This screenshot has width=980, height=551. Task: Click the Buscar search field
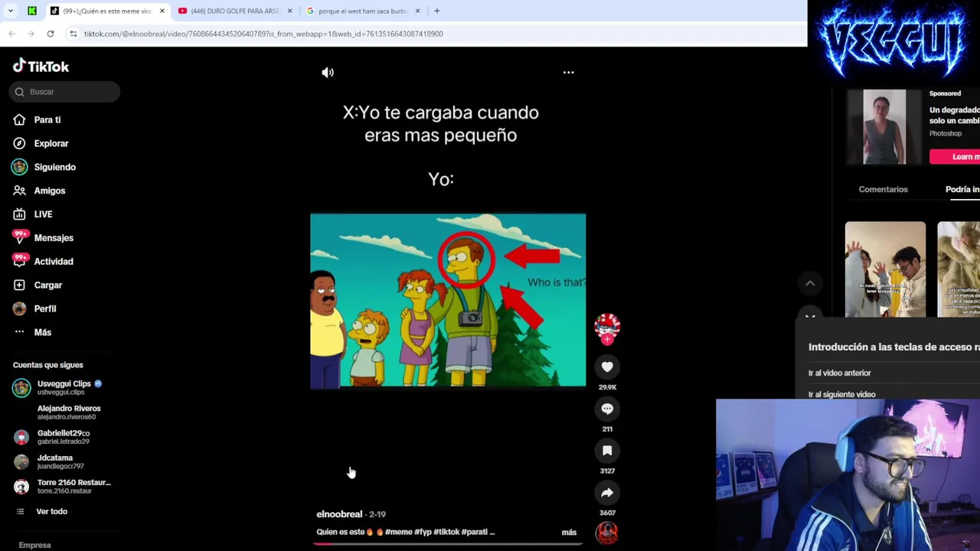(64, 92)
